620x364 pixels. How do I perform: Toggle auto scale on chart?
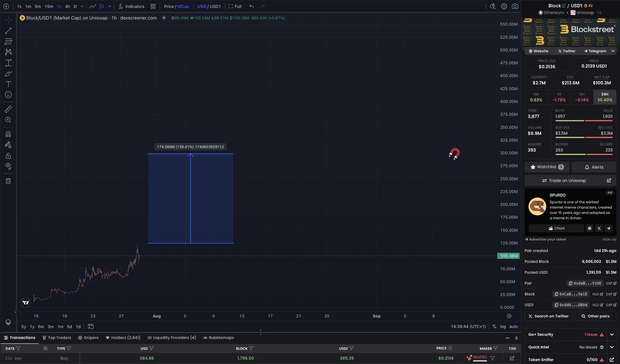[514, 326]
